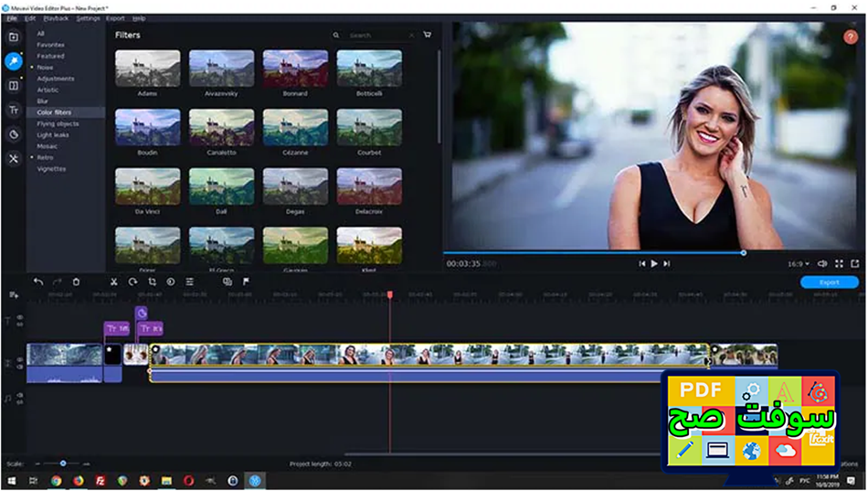Viewport: 868px width, 491px height.
Task: Open the Help menu
Action: 139,18
